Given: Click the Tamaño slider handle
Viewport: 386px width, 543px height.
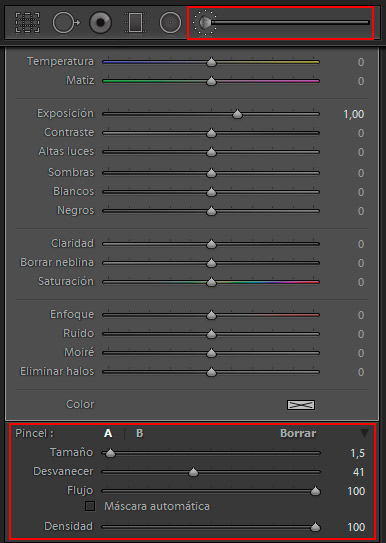Looking at the screenshot, I should [110, 453].
